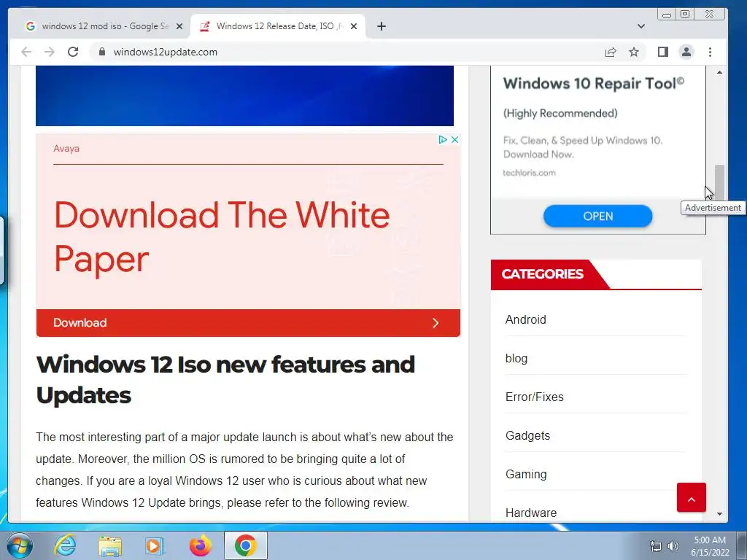747x560 pixels.
Task: Click the page scrollbar up arrow
Action: coord(719,72)
